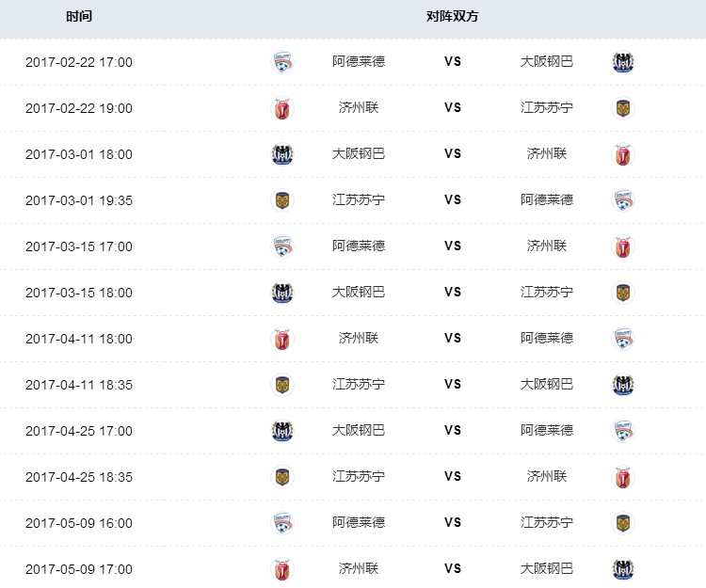Open 江苏苏宁 team link in 2017-03-01 19:35 row
Screen dimensions: 706x588
coord(359,199)
